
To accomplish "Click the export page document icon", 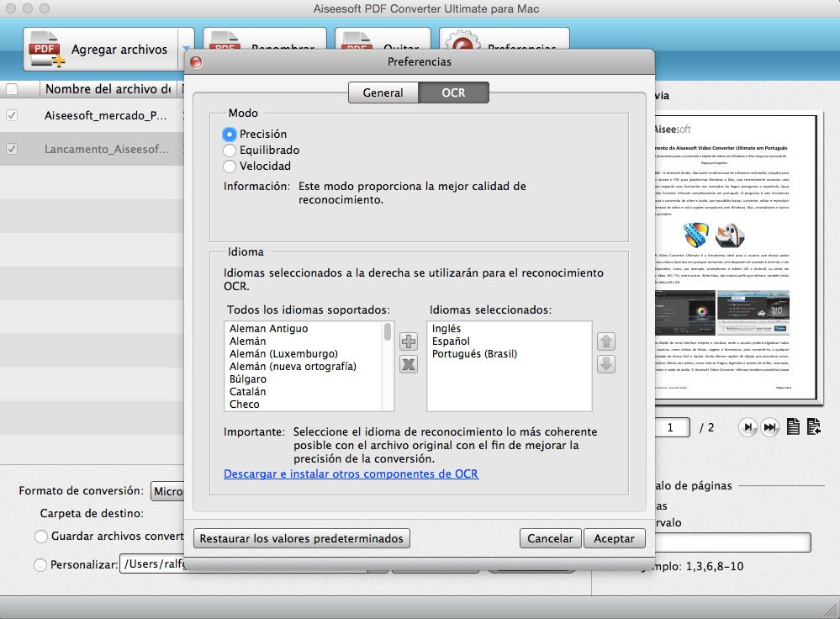I will [813, 426].
